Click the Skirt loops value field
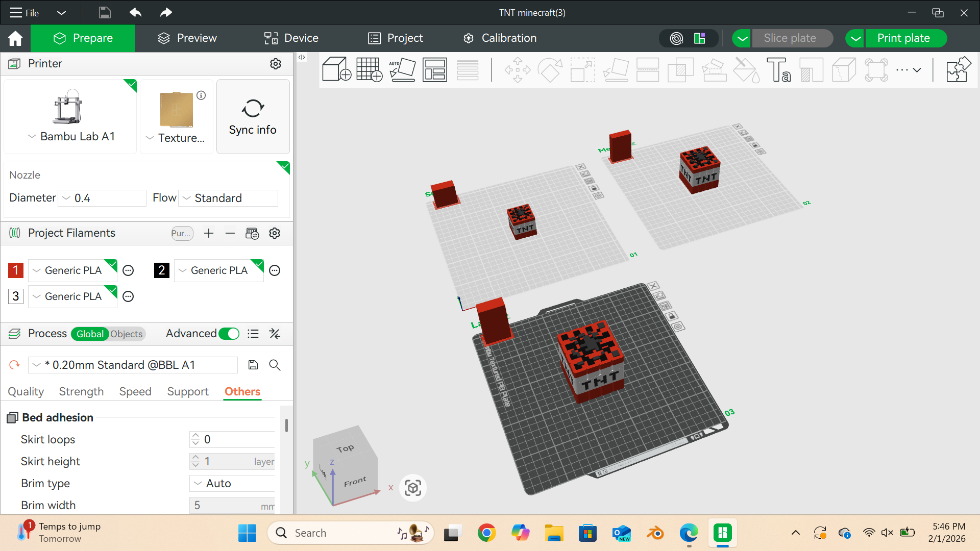Screen dimensions: 980x551 [x=232, y=439]
